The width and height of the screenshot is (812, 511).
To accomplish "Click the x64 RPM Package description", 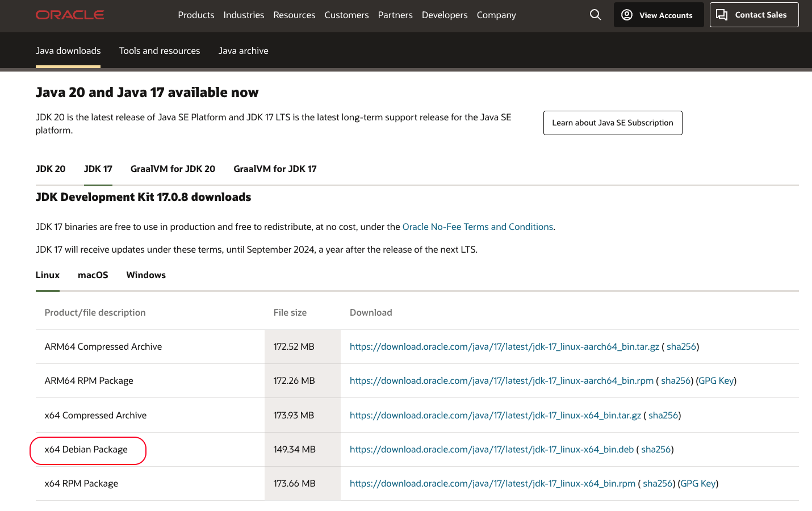I will pos(81,483).
